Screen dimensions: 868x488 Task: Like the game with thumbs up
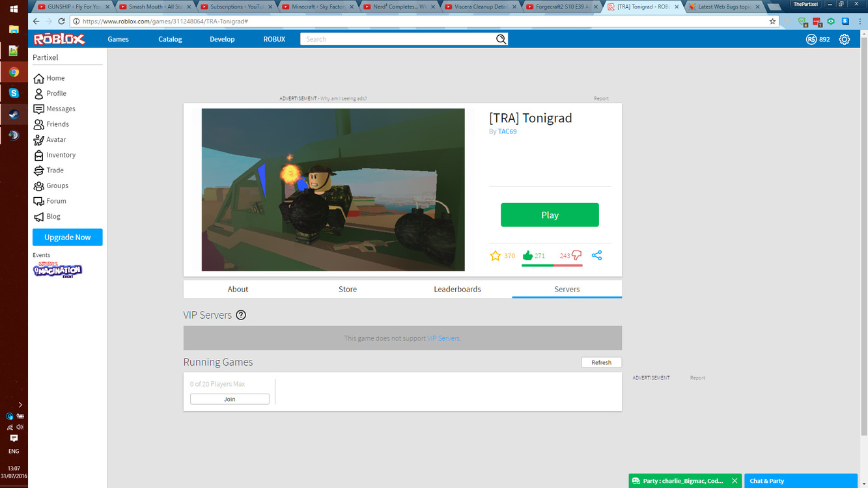click(x=528, y=256)
